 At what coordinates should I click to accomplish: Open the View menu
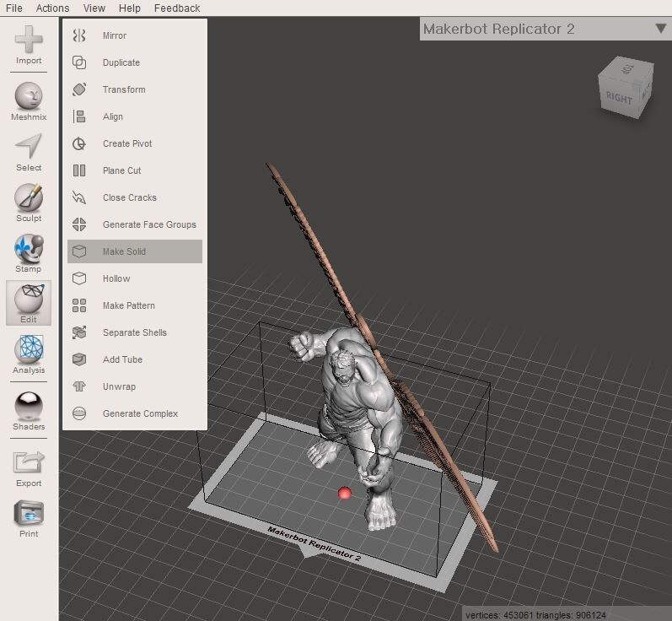click(94, 8)
